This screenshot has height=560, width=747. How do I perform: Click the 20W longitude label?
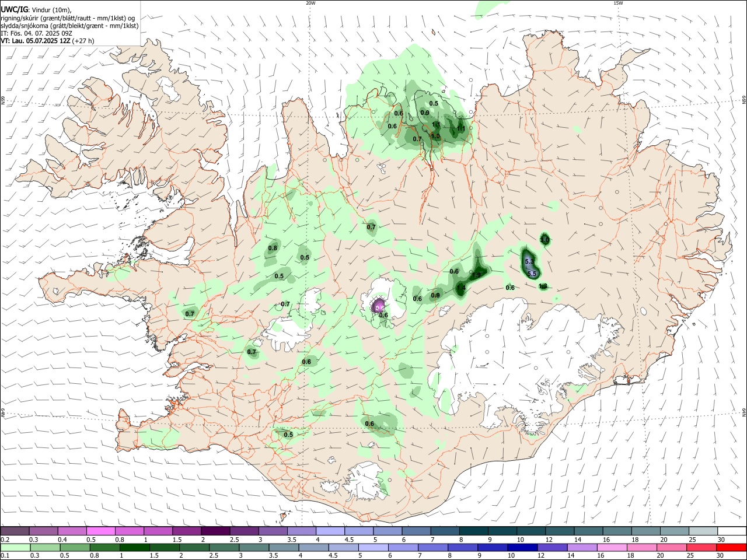310,3
